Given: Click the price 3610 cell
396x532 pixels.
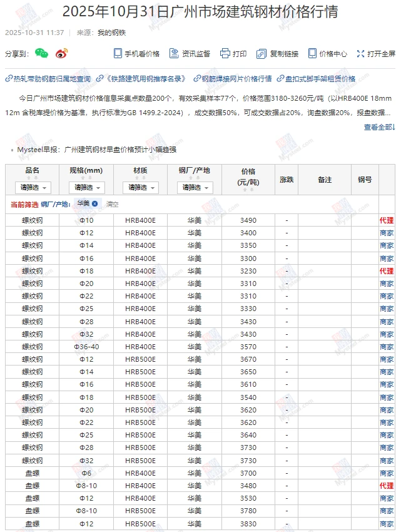Looking at the screenshot, I should tap(248, 384).
